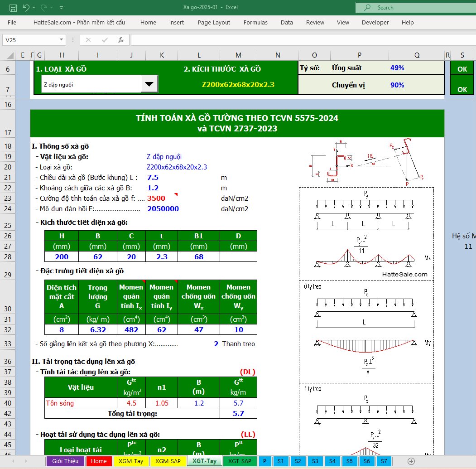Screen dimensions: 476x469
Task: Select the weight G value 6.32
Action: click(98, 330)
